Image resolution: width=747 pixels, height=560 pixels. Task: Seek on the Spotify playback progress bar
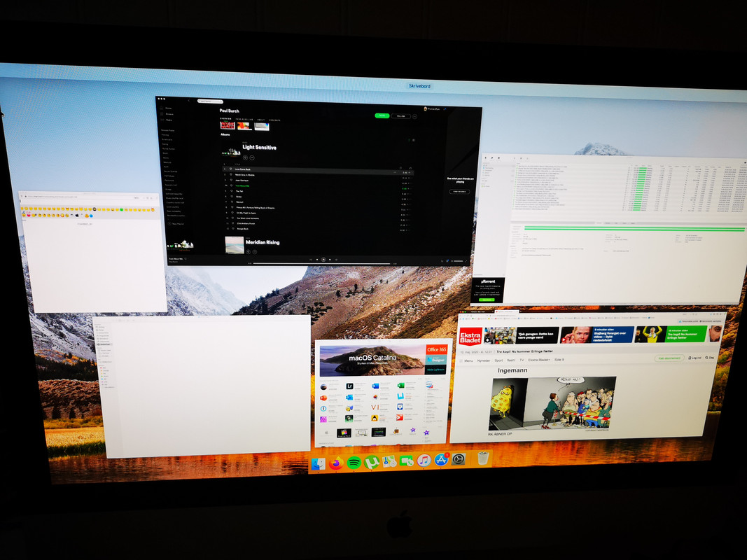tap(322, 263)
